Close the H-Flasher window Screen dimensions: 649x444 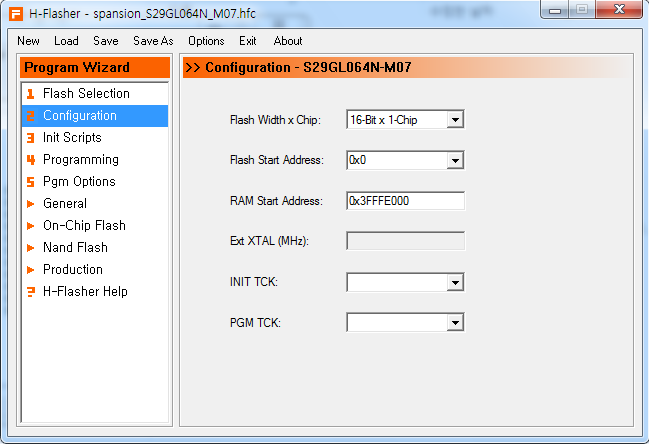click(619, 10)
